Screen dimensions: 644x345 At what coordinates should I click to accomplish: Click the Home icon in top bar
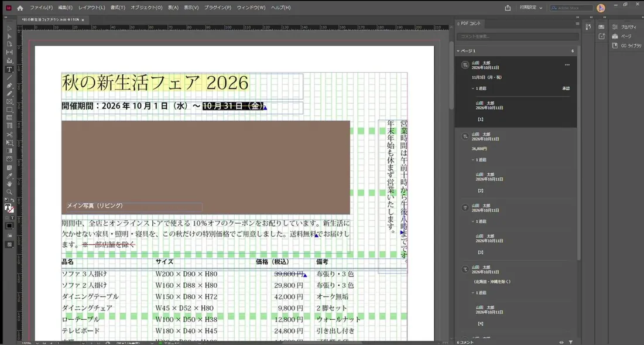point(20,8)
